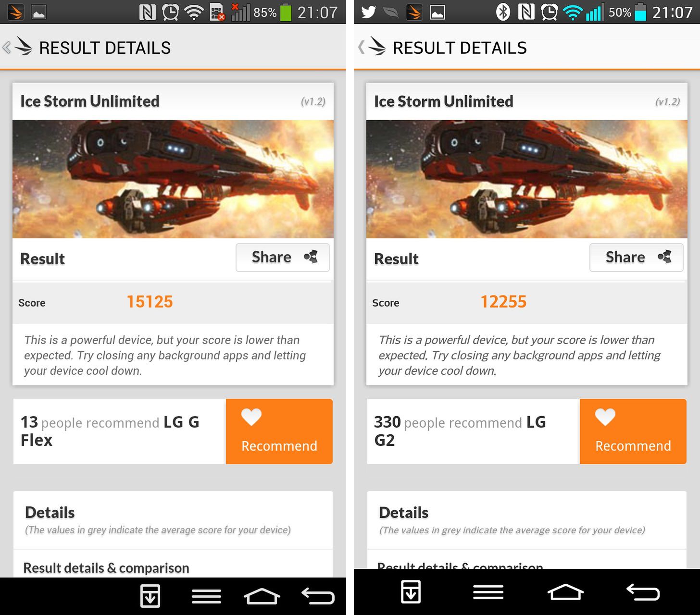Tap the Ice Storm Unlimited spaceship image on the left
This screenshot has height=615, width=700.
[173, 179]
